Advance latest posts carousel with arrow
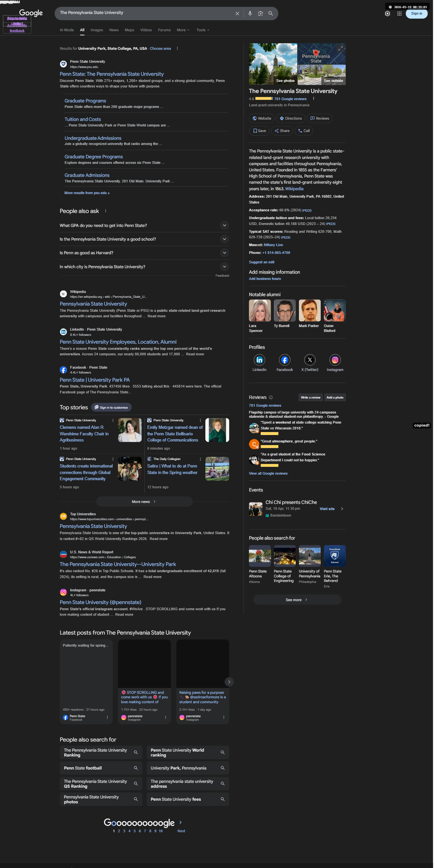Viewport: 438px width, 868px height. point(229,682)
